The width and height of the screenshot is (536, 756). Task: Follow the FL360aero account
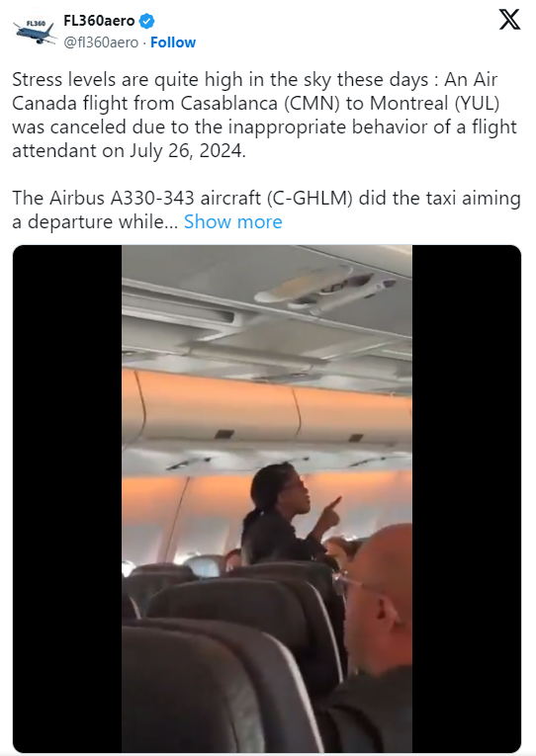[173, 42]
